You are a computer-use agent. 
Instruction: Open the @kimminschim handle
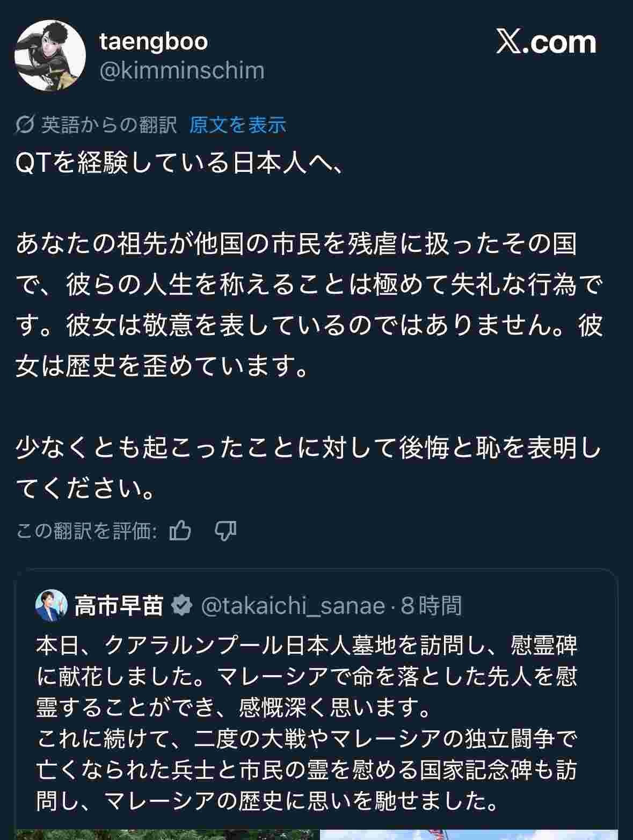[x=182, y=70]
